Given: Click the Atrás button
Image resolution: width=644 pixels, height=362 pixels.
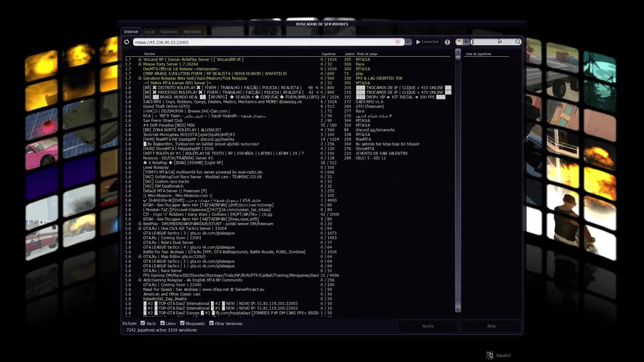Looking at the screenshot, I should 492,326.
